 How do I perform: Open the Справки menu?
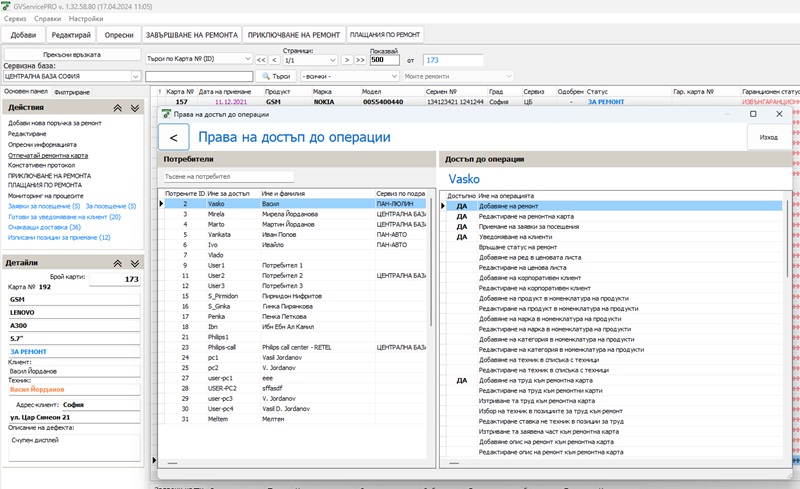[x=47, y=18]
